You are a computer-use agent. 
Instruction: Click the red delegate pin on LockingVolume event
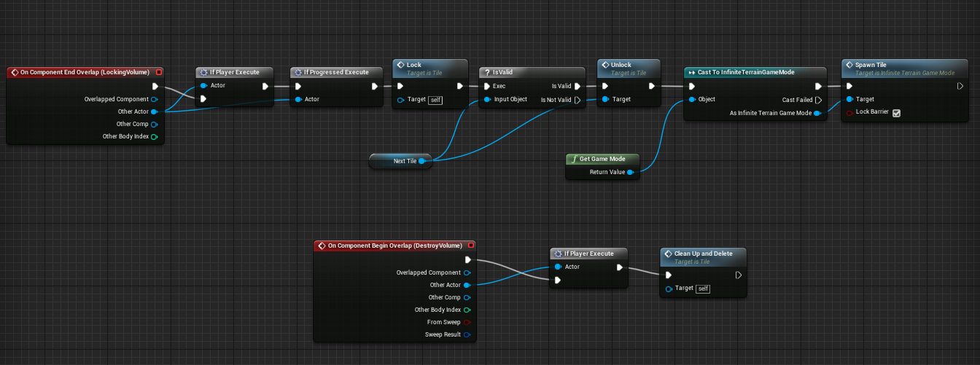(159, 72)
